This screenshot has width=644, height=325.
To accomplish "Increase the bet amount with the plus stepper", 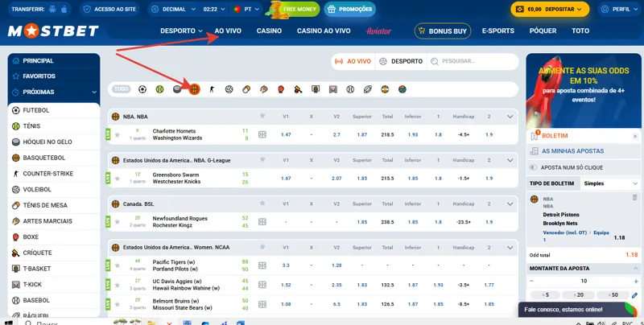I will click(634, 281).
